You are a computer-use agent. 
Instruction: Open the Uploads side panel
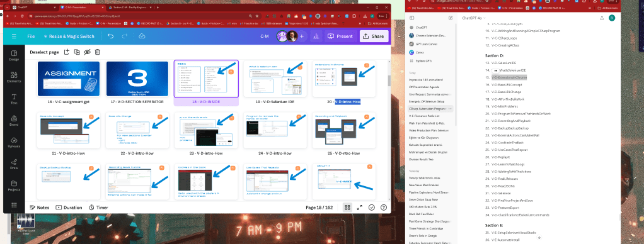point(14,142)
